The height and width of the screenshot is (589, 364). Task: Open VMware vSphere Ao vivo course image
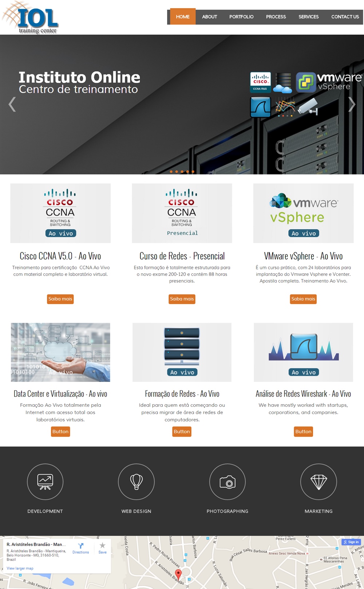click(304, 213)
